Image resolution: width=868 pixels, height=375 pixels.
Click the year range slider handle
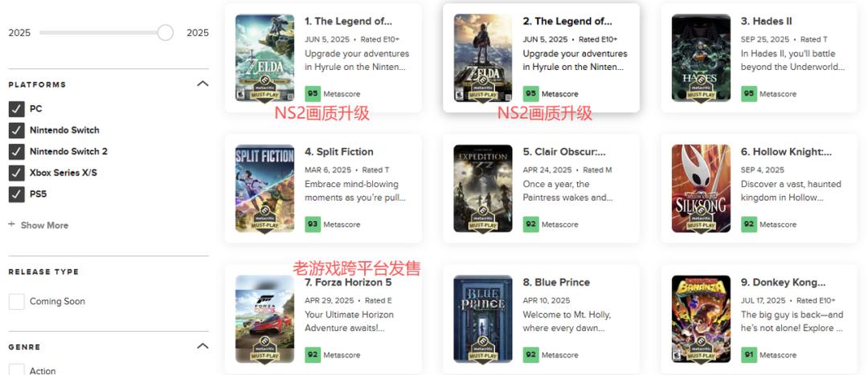point(165,33)
